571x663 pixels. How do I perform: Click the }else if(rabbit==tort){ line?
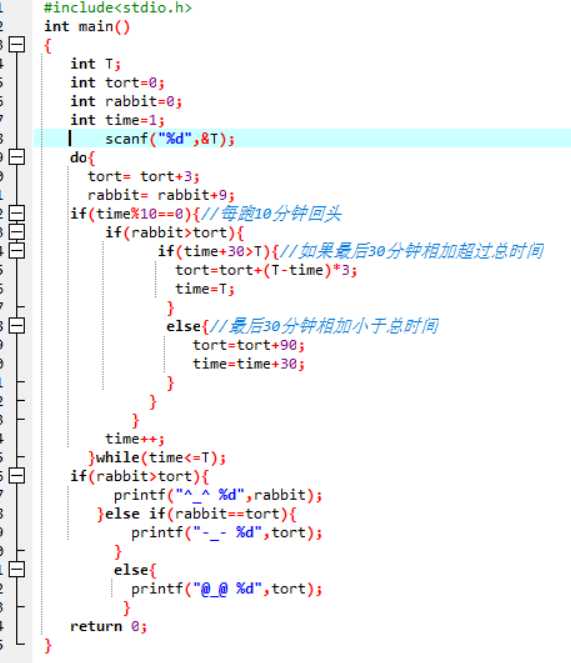coord(196,514)
